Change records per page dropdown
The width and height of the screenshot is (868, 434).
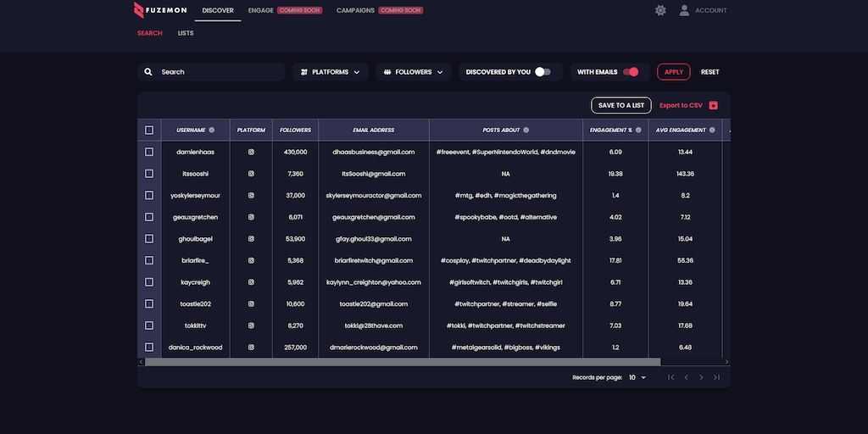pyautogui.click(x=637, y=377)
